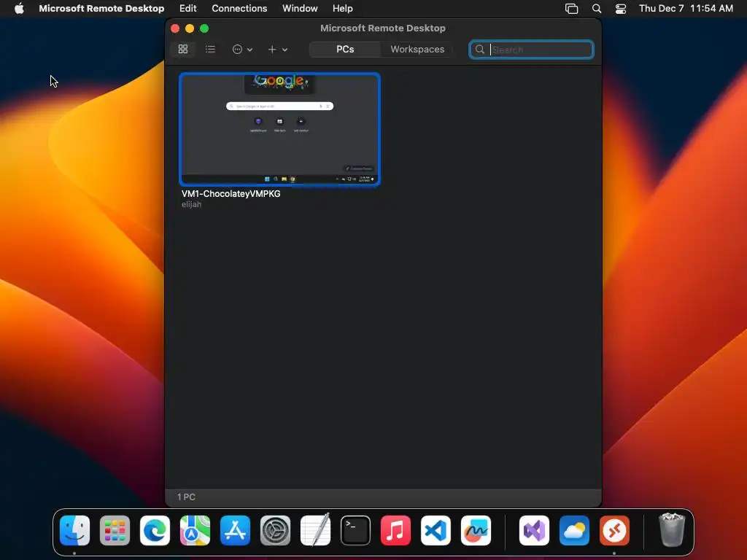Zoom the Remote Desktop window with green button
Viewport: 747px width, 560px height.
click(x=204, y=28)
